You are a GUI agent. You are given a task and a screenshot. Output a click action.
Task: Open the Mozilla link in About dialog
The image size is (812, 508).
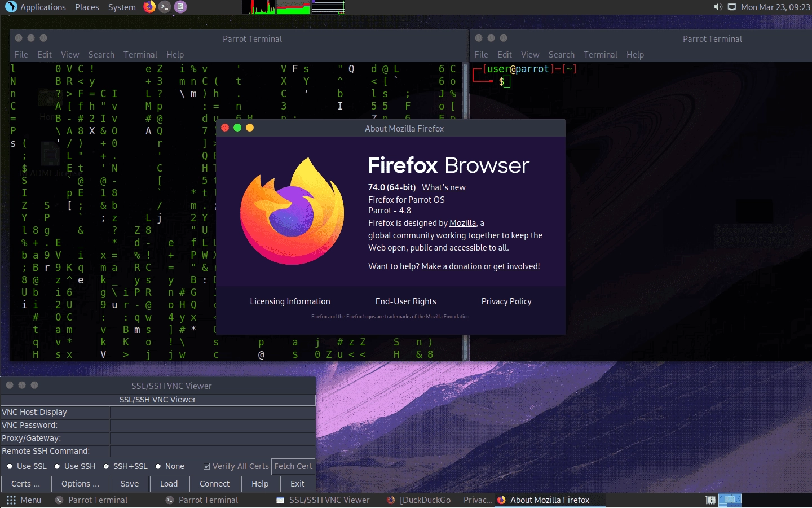click(x=463, y=223)
